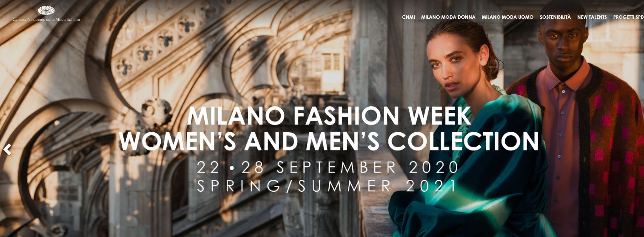This screenshot has height=237, width=644.
Task: Select Sostenibilità in the navigation bar
Action: (x=555, y=17)
